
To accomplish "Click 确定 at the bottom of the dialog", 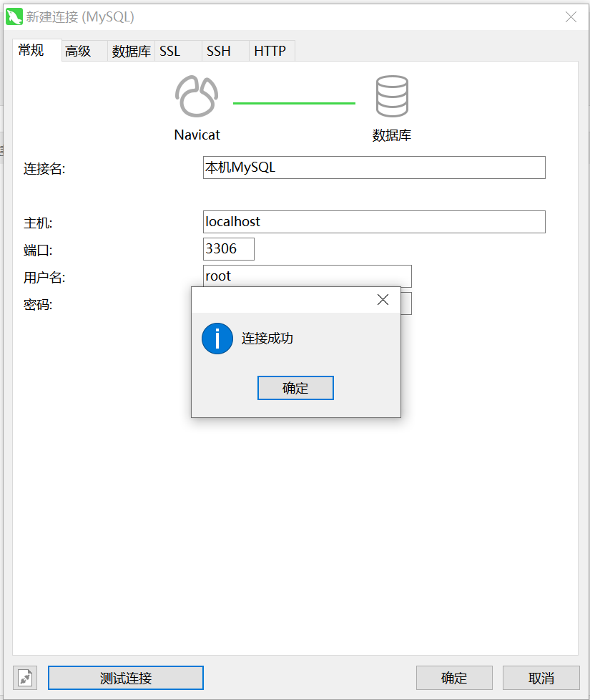I will 454,677.
